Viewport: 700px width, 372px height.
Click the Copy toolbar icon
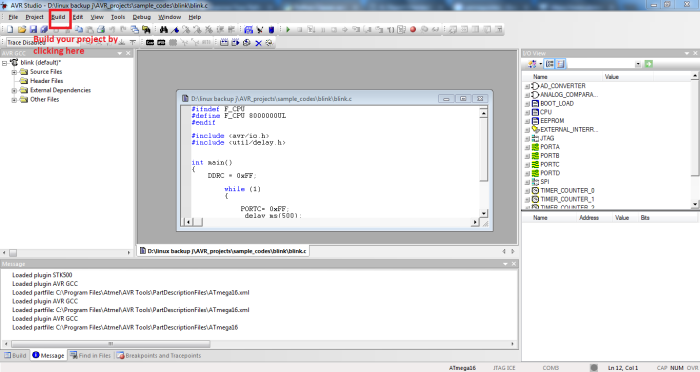[x=79, y=29]
